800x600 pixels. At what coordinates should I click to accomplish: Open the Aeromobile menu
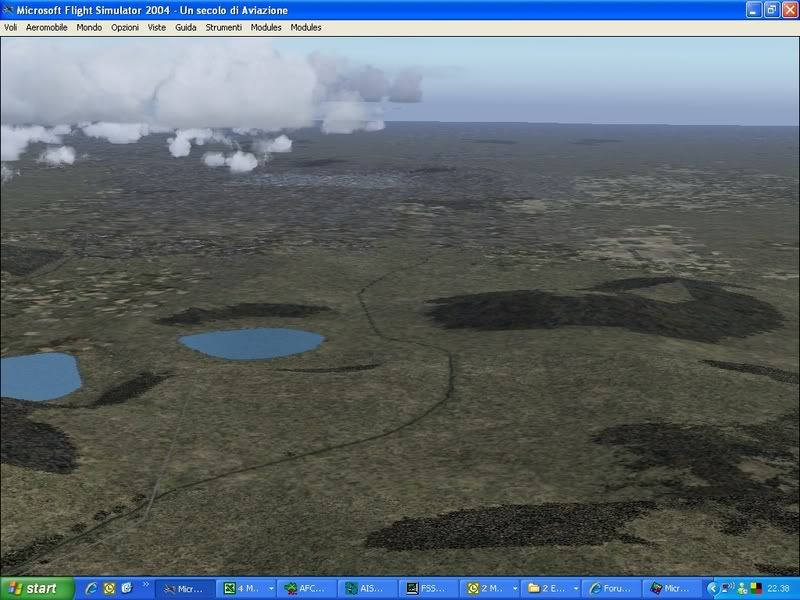pyautogui.click(x=46, y=28)
